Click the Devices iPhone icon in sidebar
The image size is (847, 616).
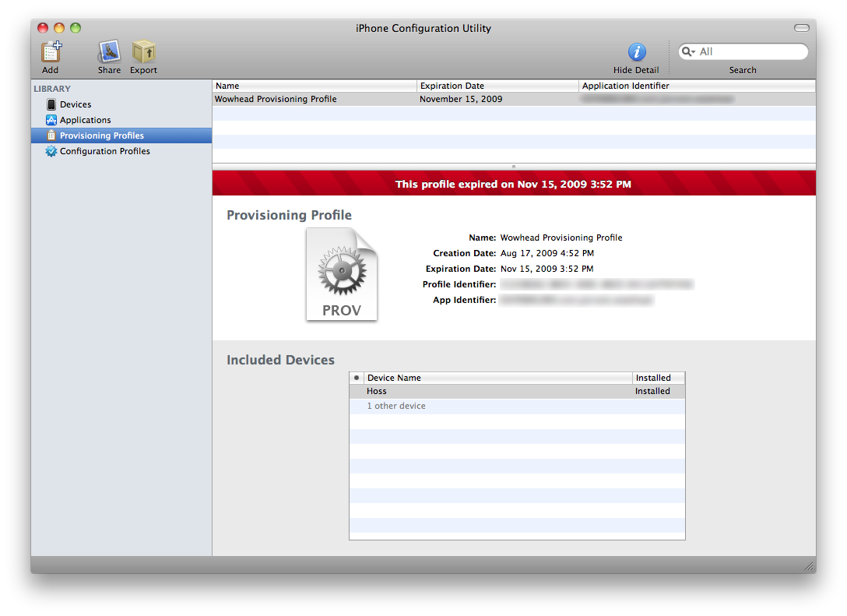tap(51, 104)
